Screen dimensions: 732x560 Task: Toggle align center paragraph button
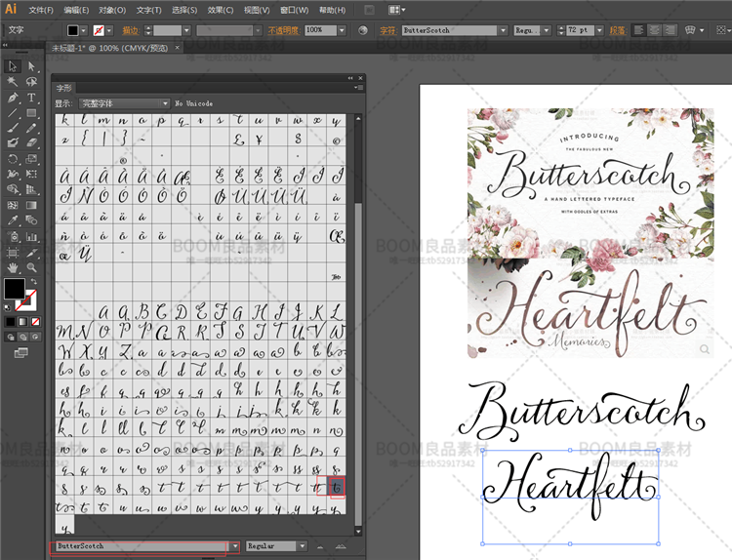[655, 30]
